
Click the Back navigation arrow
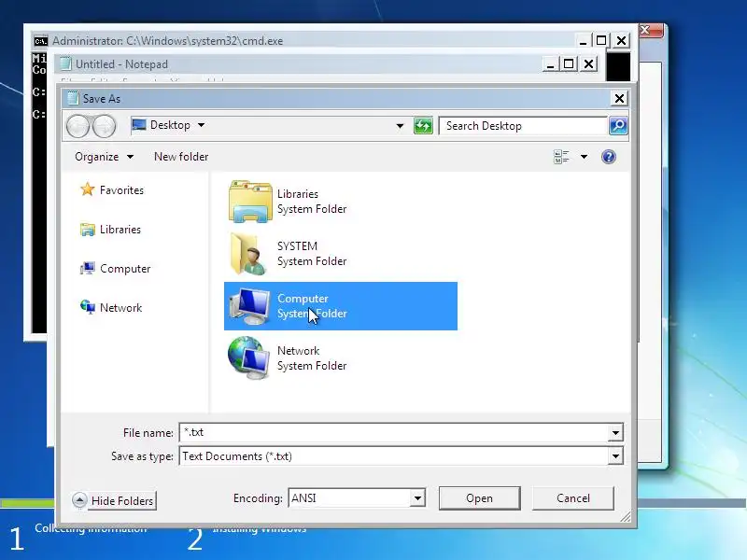78,126
